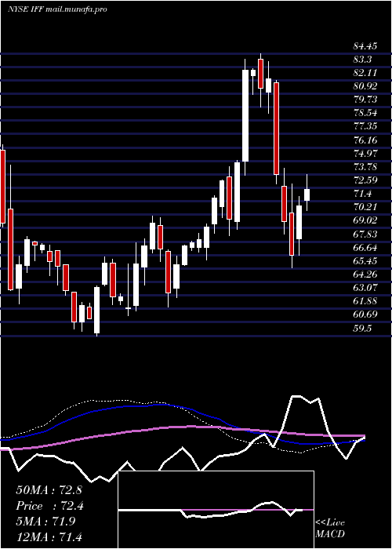Select the 70.21 price axis label

pyautogui.click(x=365, y=207)
